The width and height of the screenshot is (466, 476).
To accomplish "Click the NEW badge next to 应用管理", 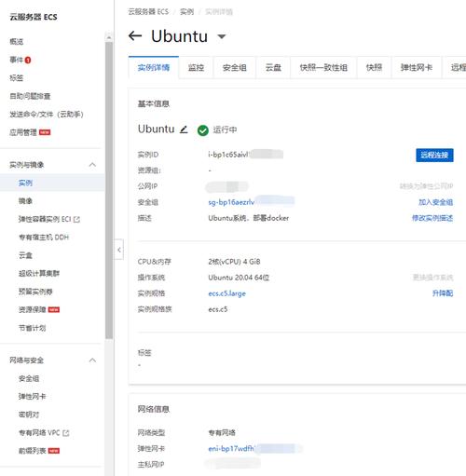I will click(x=45, y=132).
